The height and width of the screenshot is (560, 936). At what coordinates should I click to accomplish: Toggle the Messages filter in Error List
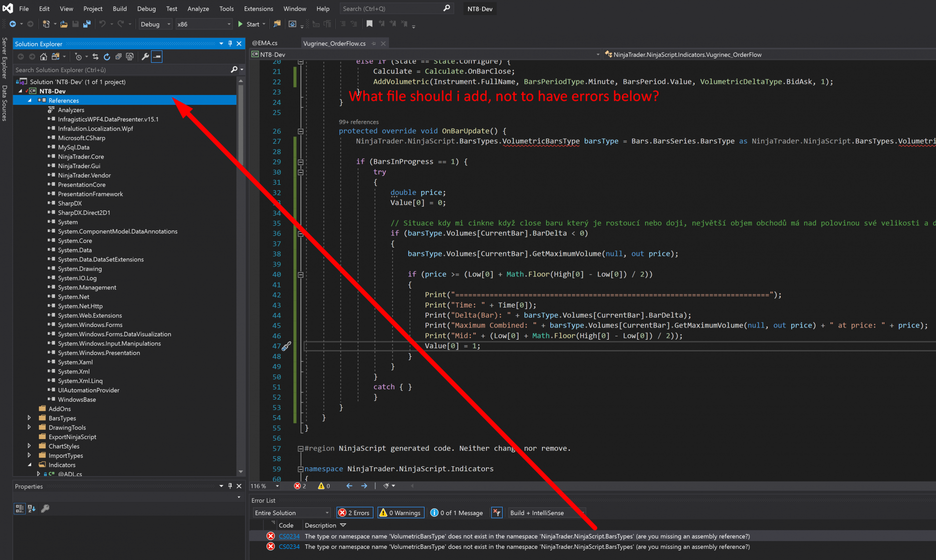click(x=457, y=513)
